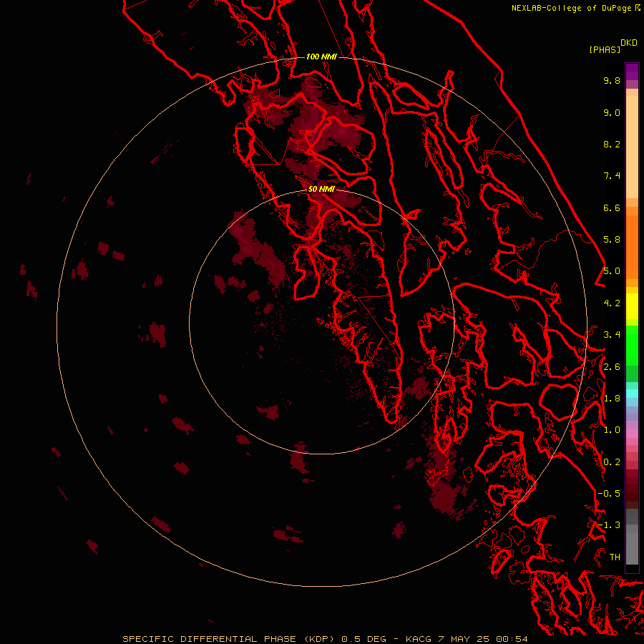Click the TH threshold label
This screenshot has height=644, width=644.
point(615,557)
